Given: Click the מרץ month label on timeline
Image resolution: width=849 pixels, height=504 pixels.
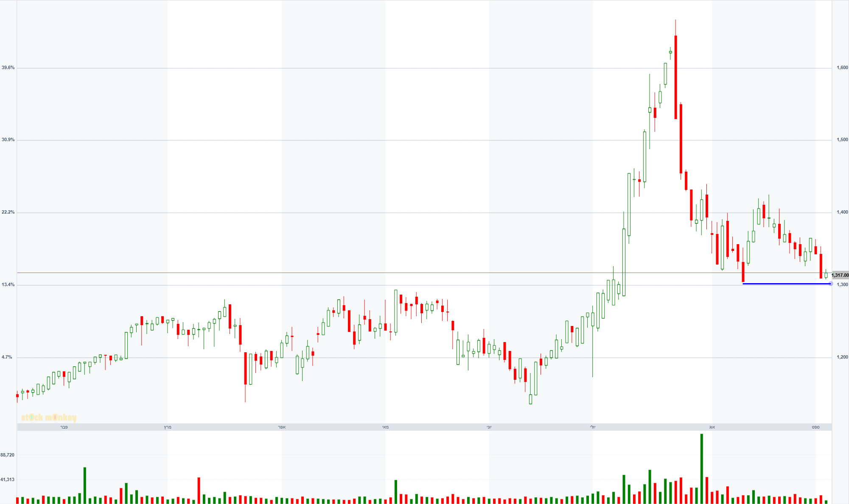Looking at the screenshot, I should [168, 427].
